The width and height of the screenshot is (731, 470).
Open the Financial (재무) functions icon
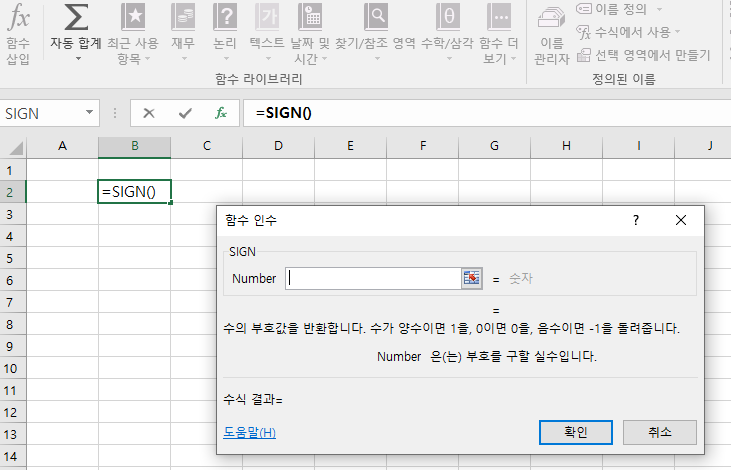183,17
